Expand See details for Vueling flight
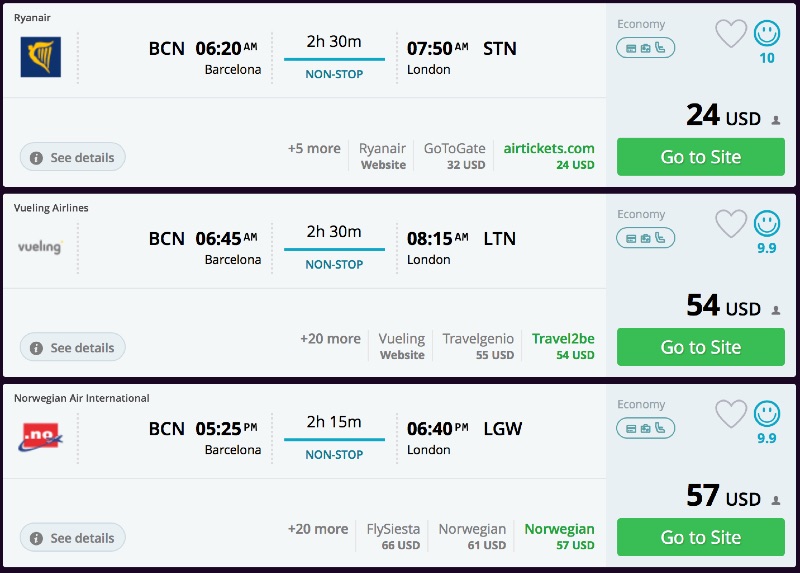Viewport: 800px width, 573px height. pos(72,347)
